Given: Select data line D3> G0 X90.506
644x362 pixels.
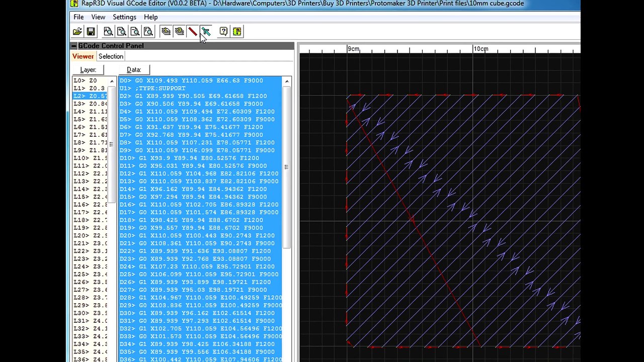Looking at the screenshot, I should pyautogui.click(x=200, y=104).
